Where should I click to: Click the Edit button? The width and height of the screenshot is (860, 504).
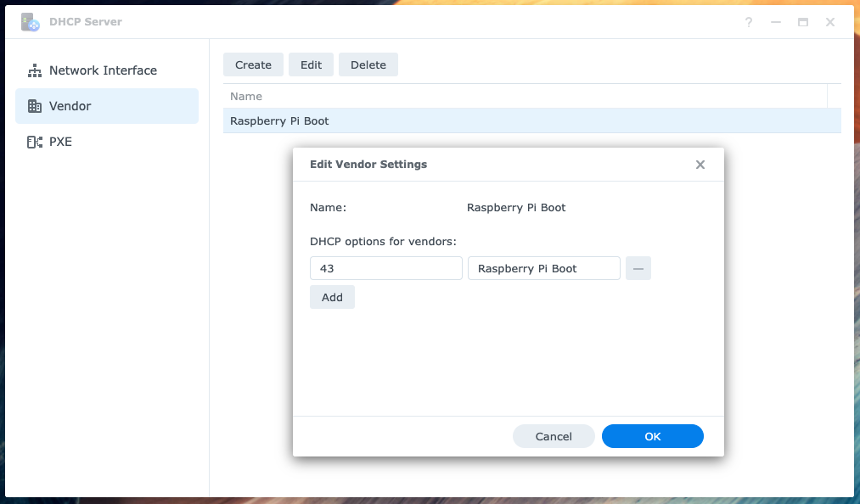coord(311,64)
